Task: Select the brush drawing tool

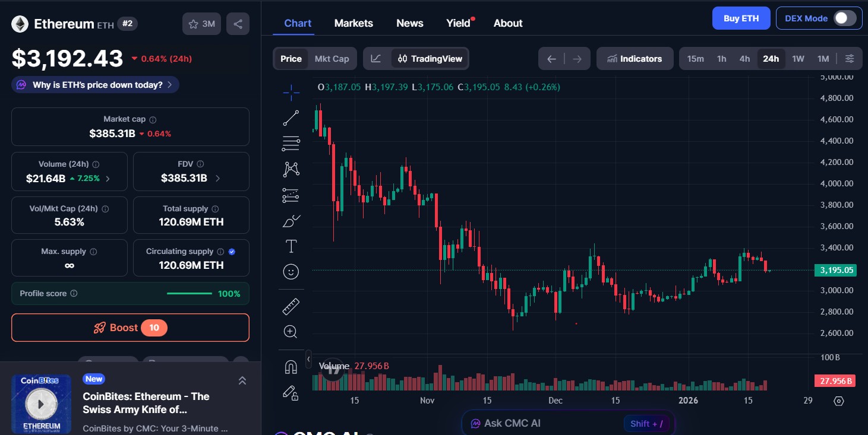Action: pyautogui.click(x=291, y=220)
